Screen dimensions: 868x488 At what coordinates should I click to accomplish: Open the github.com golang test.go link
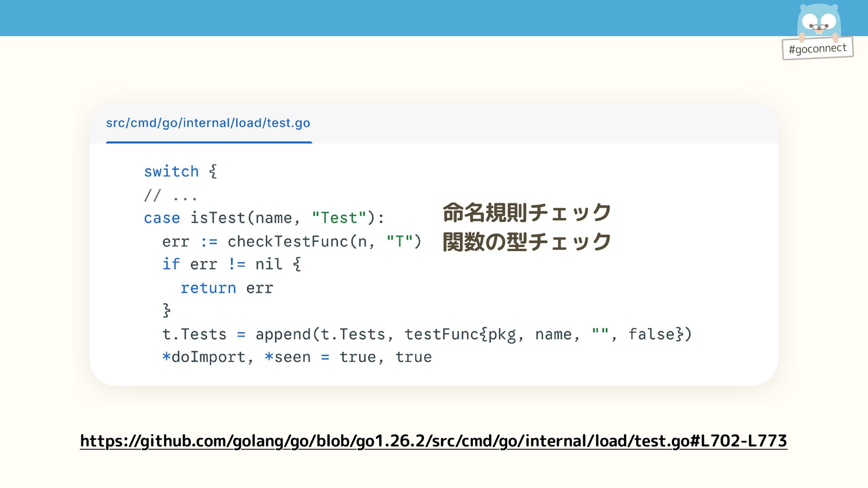coord(433,441)
